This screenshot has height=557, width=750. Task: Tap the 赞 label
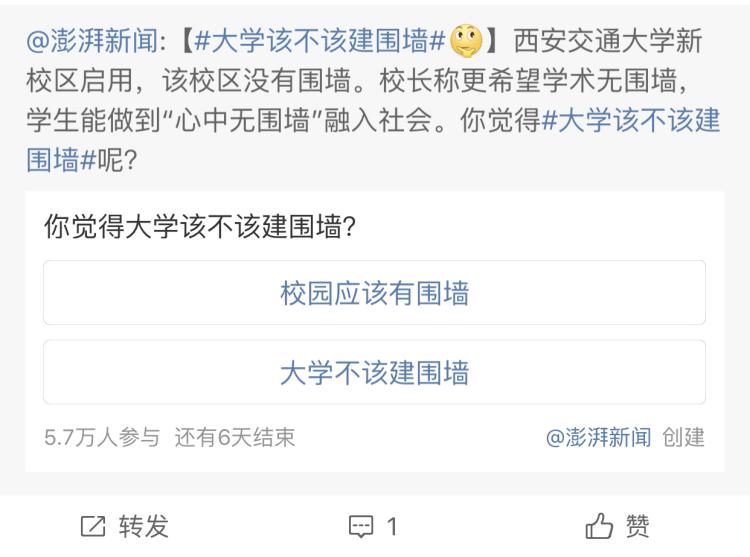pos(637,526)
